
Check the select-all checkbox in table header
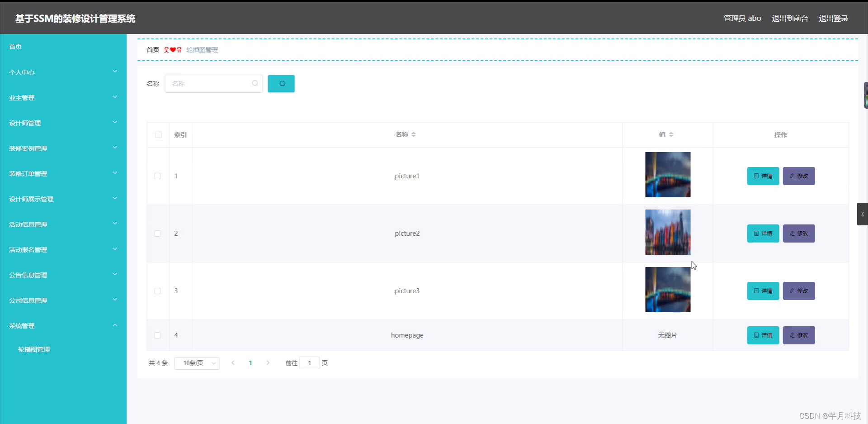click(x=158, y=135)
